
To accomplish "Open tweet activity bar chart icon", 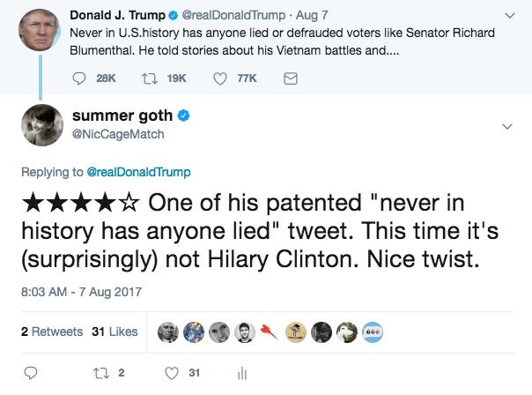I will tap(242, 373).
